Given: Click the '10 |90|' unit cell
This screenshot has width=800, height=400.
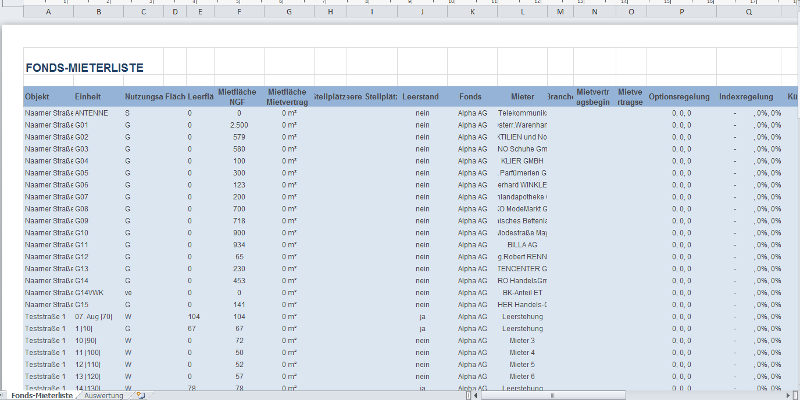Looking at the screenshot, I should point(98,341).
